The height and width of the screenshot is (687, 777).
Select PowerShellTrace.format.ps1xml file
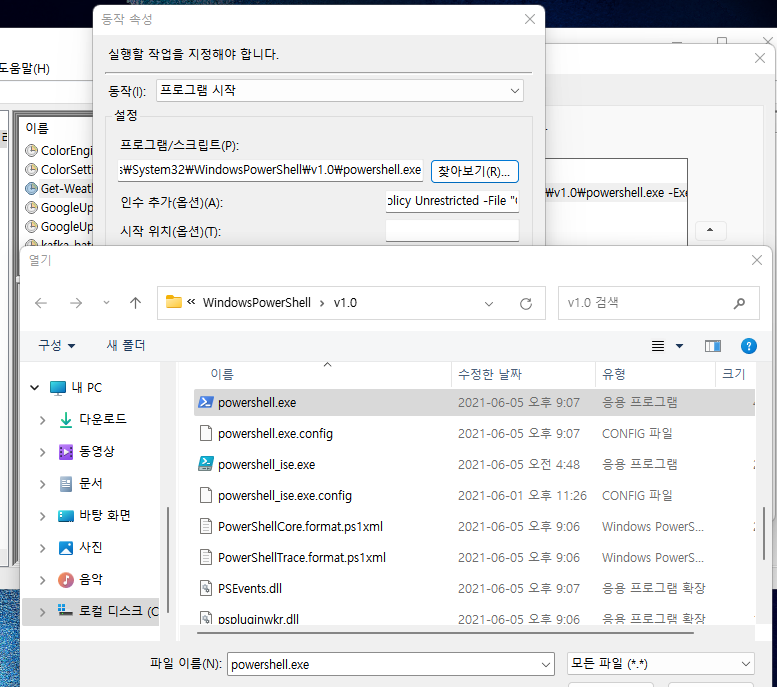pyautogui.click(x=474, y=558)
